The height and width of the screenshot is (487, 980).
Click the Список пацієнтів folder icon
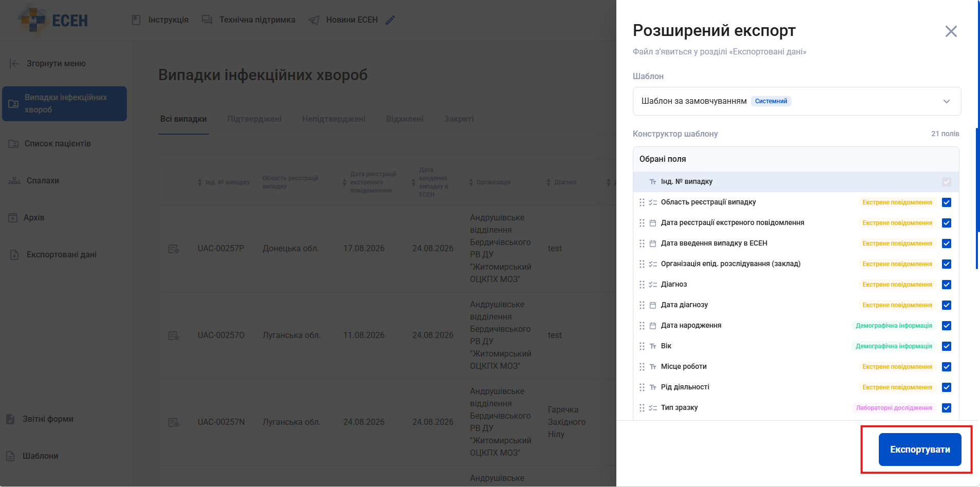pyautogui.click(x=13, y=144)
